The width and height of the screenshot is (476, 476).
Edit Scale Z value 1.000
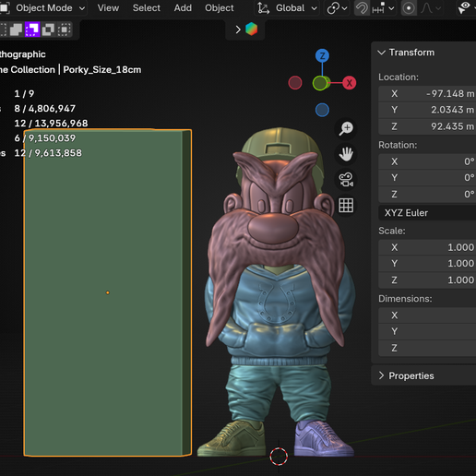(427, 280)
